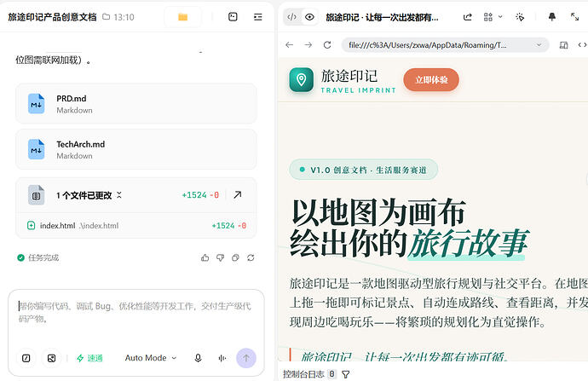Reload the preview page
The height and width of the screenshot is (381, 588).
click(327, 45)
